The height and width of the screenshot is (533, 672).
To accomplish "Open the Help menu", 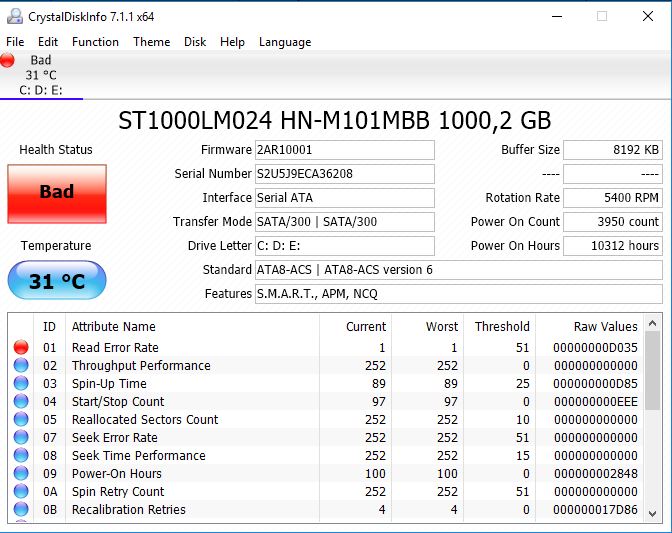I will [x=232, y=42].
